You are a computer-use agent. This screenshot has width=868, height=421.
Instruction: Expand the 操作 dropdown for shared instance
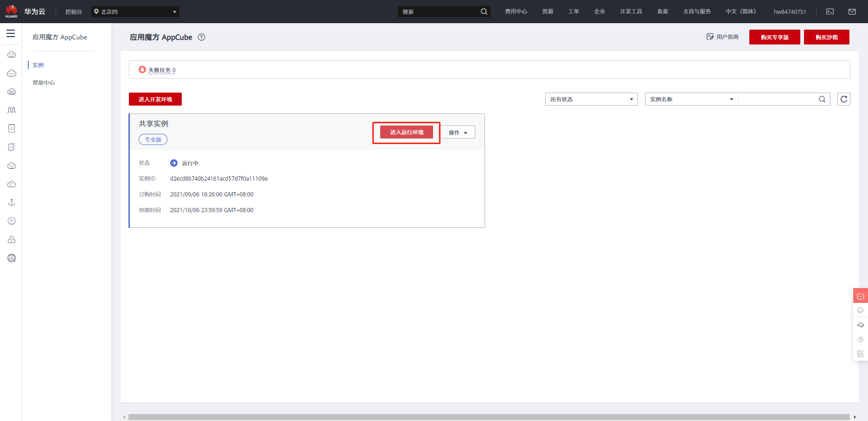[x=458, y=132]
